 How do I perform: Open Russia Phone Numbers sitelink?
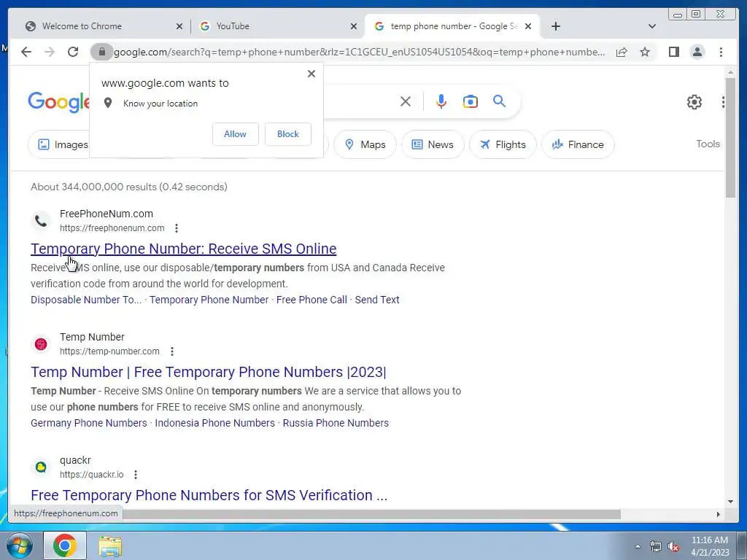pyautogui.click(x=336, y=423)
